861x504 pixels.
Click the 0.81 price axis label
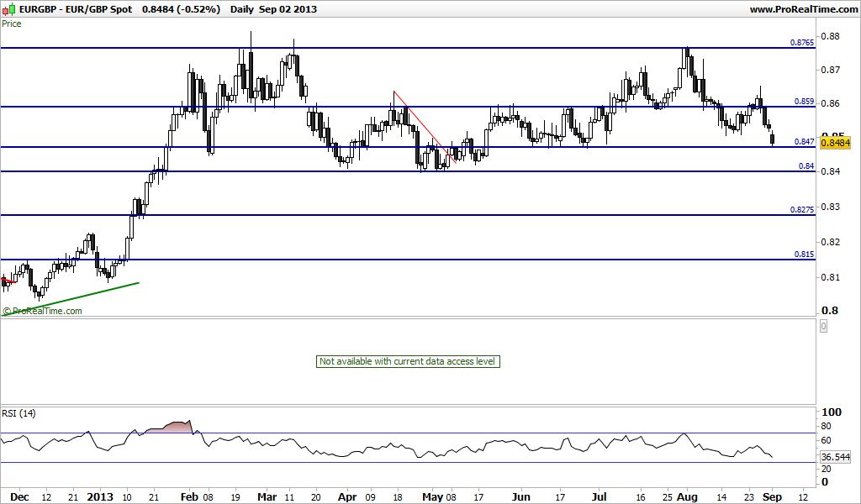(x=830, y=277)
